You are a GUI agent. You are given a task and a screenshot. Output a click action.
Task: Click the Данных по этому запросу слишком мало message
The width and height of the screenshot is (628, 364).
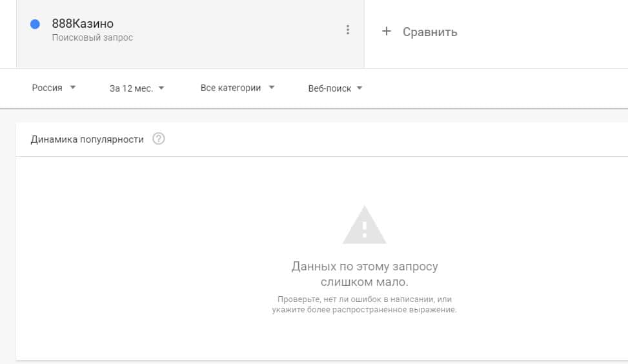[365, 274]
